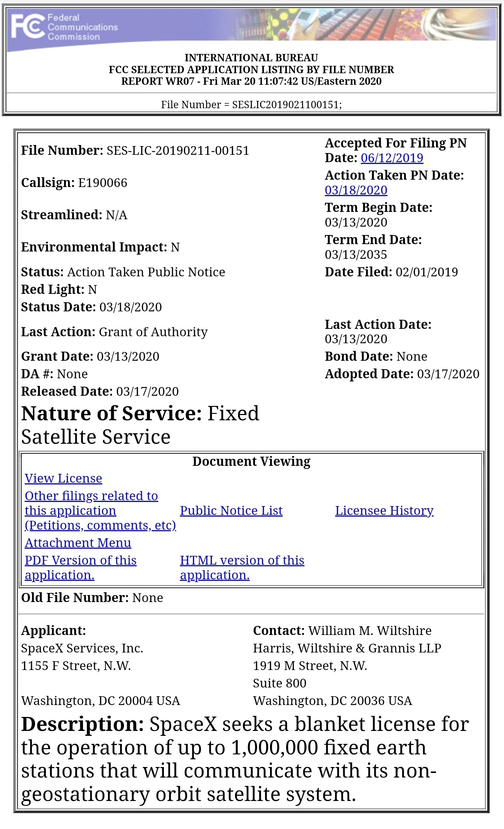Click the File Number query line in header
The width and height of the screenshot is (504, 829).
251,105
